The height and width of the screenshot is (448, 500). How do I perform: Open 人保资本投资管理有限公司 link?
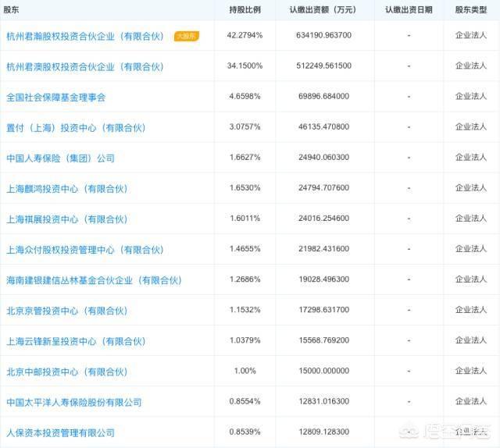click(x=61, y=433)
